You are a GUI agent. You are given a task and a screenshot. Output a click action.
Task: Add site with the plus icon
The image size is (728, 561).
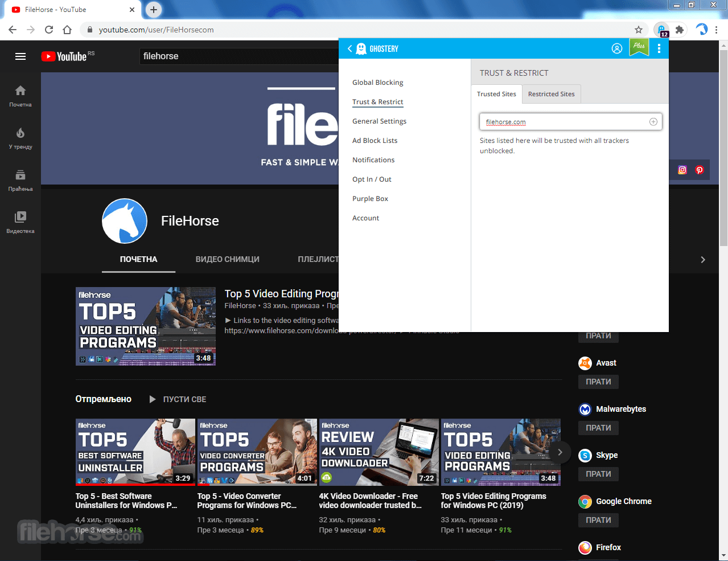[653, 122]
